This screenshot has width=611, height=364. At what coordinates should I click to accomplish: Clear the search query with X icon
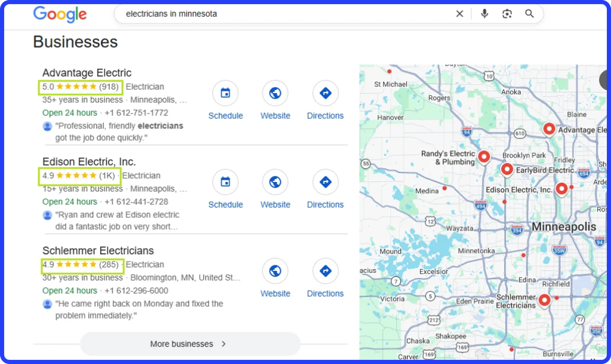click(459, 14)
